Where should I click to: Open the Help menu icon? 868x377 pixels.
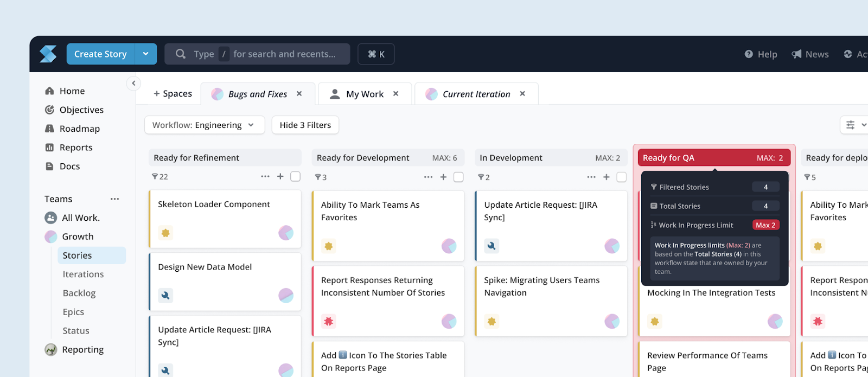click(x=749, y=54)
